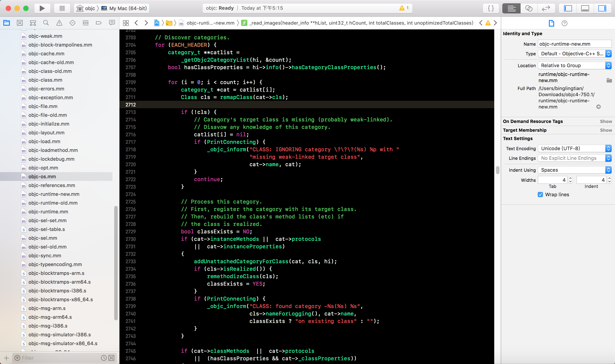This screenshot has height=364, width=615.
Task: Open the Location Relative to Group dropdown
Action: click(x=574, y=65)
